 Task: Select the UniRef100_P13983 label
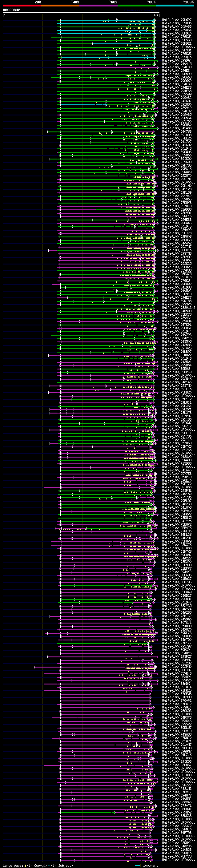pos(177,463)
